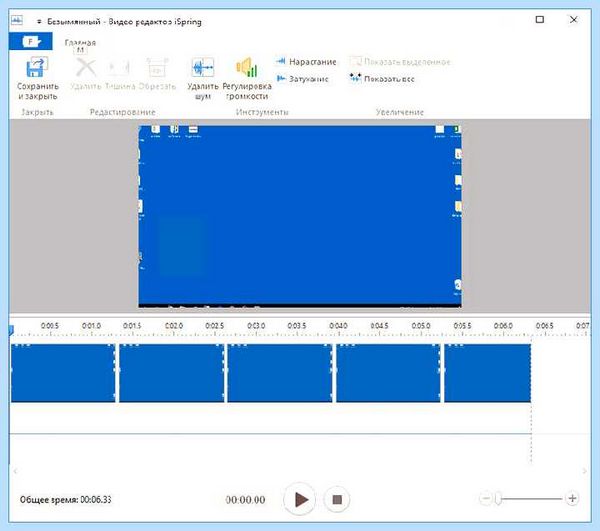Viewport: 600px width, 531px height.
Task: Zoom out timeline with minus button
Action: [x=486, y=498]
